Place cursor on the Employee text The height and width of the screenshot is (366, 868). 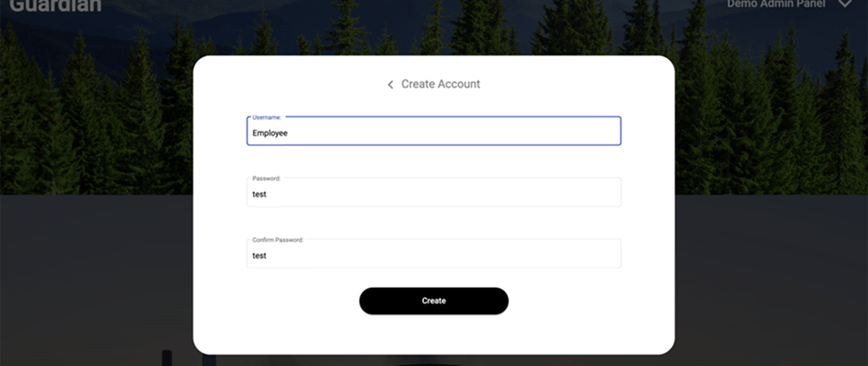click(x=270, y=133)
